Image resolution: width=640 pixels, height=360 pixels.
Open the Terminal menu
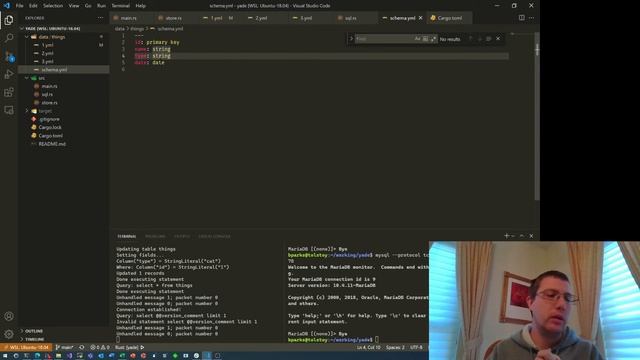(x=120, y=6)
